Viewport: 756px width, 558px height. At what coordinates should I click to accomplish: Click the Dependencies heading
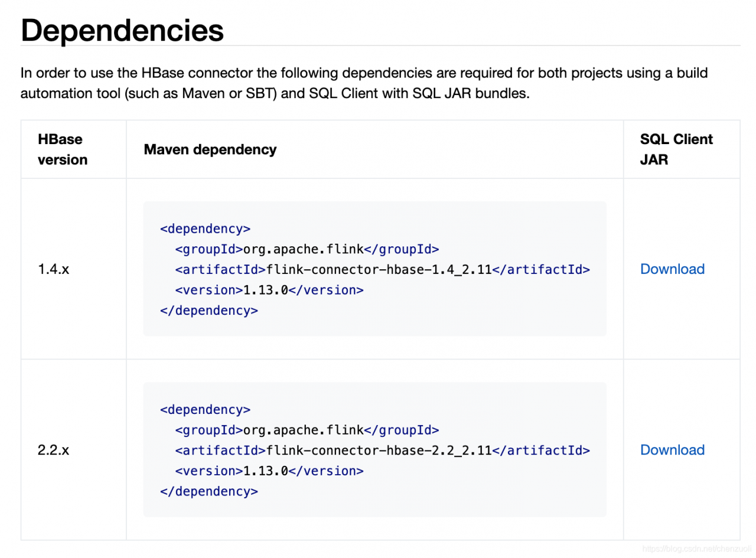pos(122,30)
